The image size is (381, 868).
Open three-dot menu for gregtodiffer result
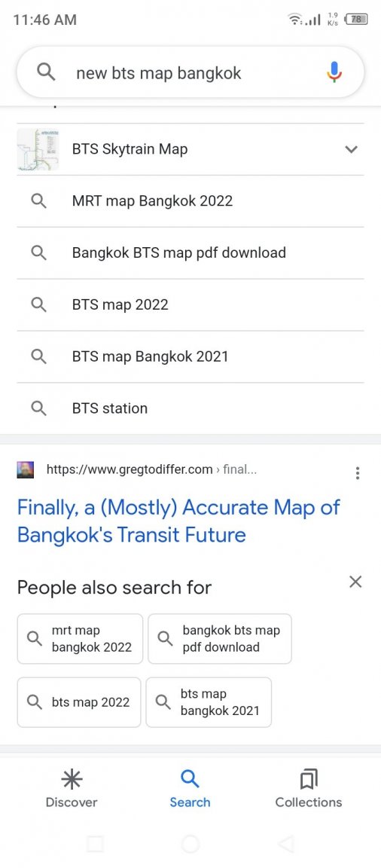click(357, 472)
